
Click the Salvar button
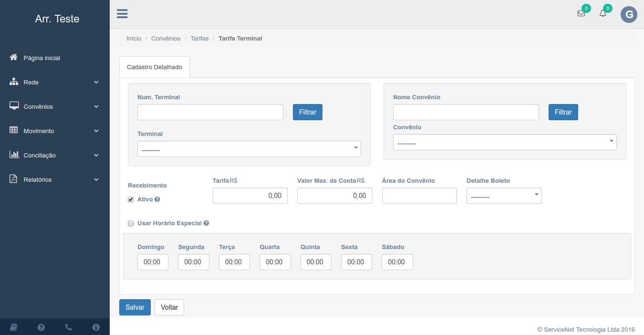click(135, 307)
